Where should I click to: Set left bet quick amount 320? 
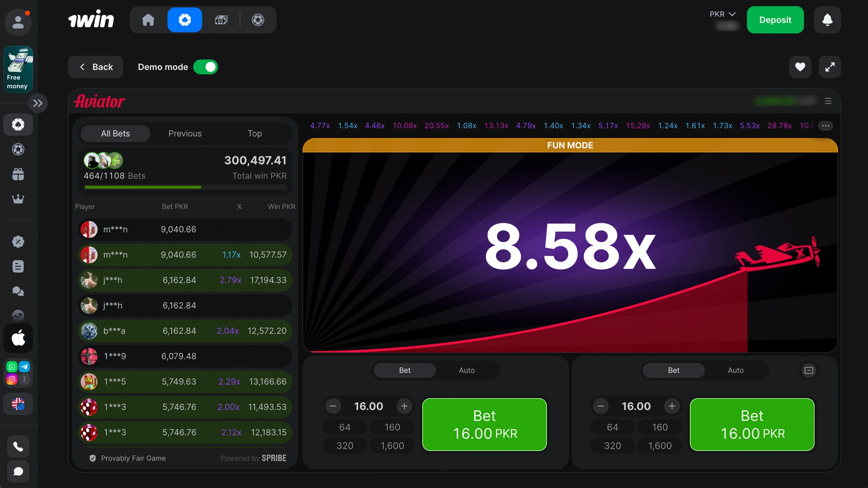click(345, 446)
